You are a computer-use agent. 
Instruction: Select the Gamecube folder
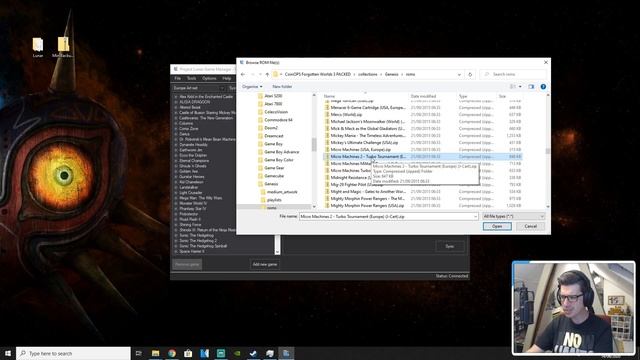(x=273, y=176)
